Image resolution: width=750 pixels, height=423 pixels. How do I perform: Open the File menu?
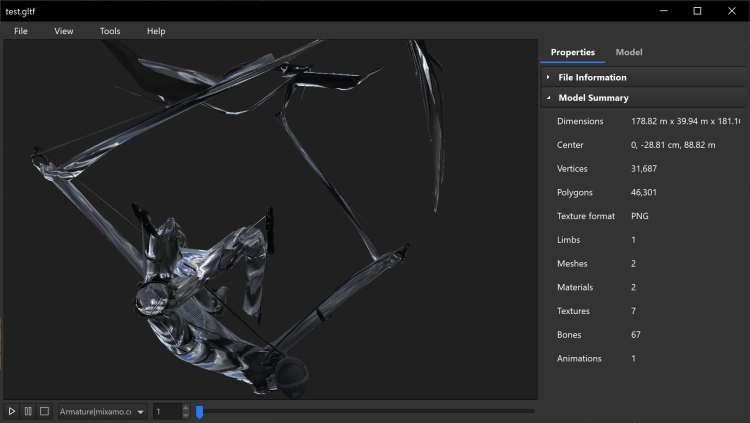[x=21, y=31]
